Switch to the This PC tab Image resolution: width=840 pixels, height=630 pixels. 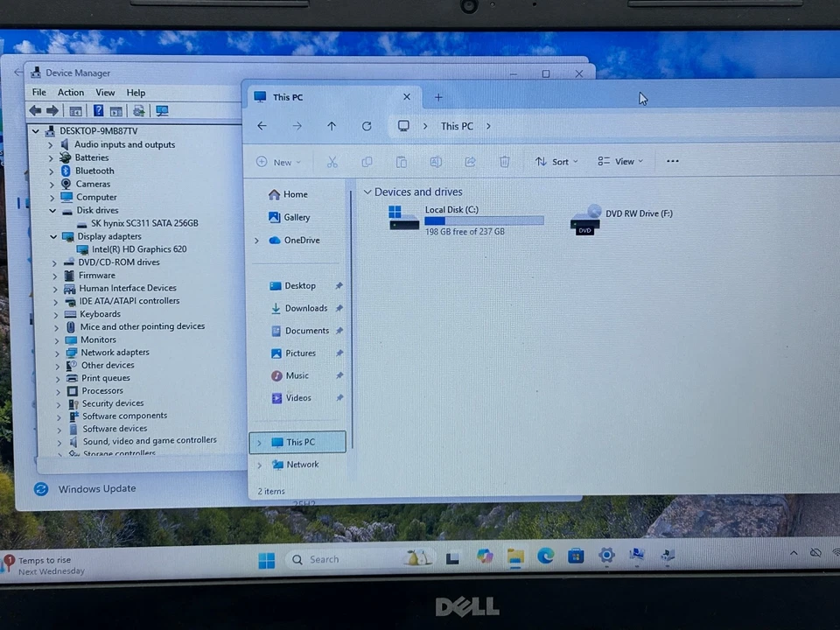pos(288,97)
